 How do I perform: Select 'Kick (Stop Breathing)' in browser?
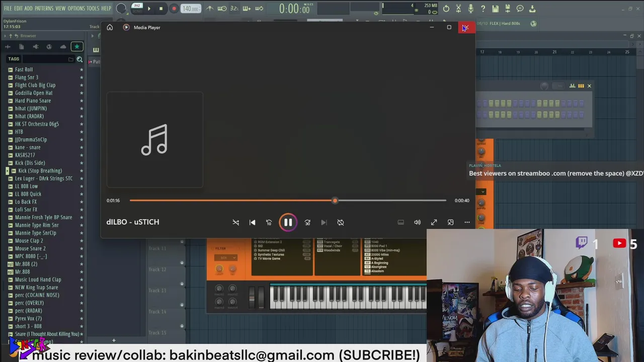[40, 170]
